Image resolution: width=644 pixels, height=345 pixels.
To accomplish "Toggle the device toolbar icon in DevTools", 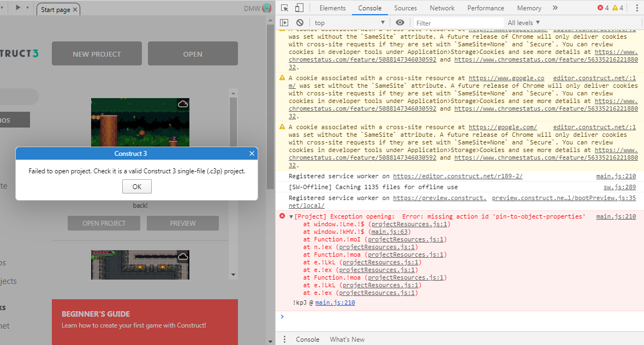I will [x=300, y=8].
